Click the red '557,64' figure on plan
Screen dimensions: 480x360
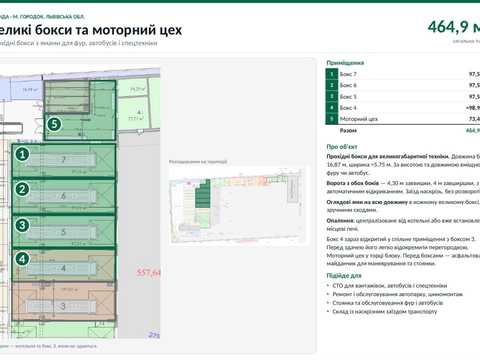148,273
